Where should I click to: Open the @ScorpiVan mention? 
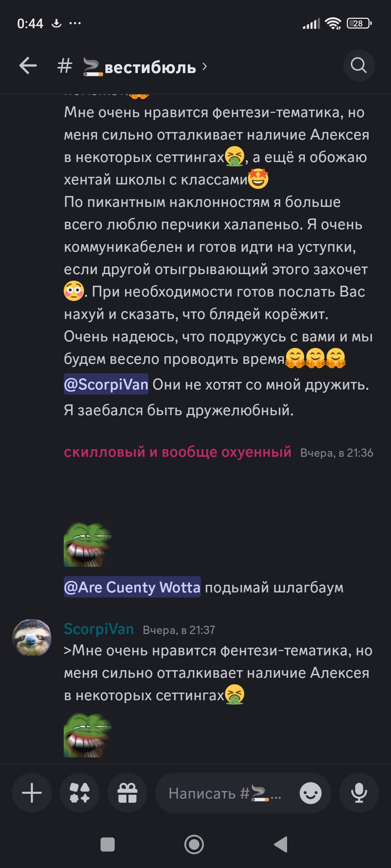[x=106, y=384]
